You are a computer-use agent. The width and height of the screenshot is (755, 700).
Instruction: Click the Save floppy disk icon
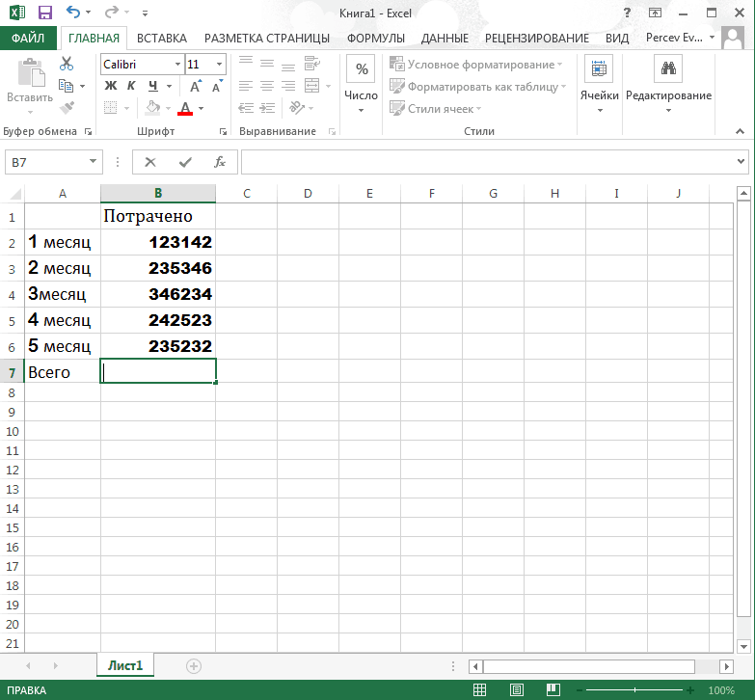point(44,13)
